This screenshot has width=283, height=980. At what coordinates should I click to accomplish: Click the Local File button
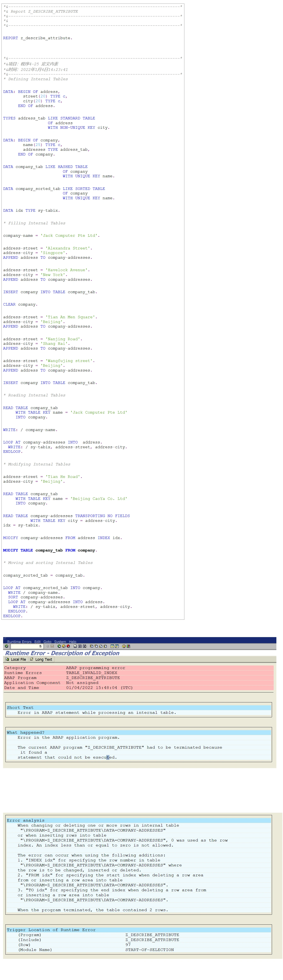point(16,659)
